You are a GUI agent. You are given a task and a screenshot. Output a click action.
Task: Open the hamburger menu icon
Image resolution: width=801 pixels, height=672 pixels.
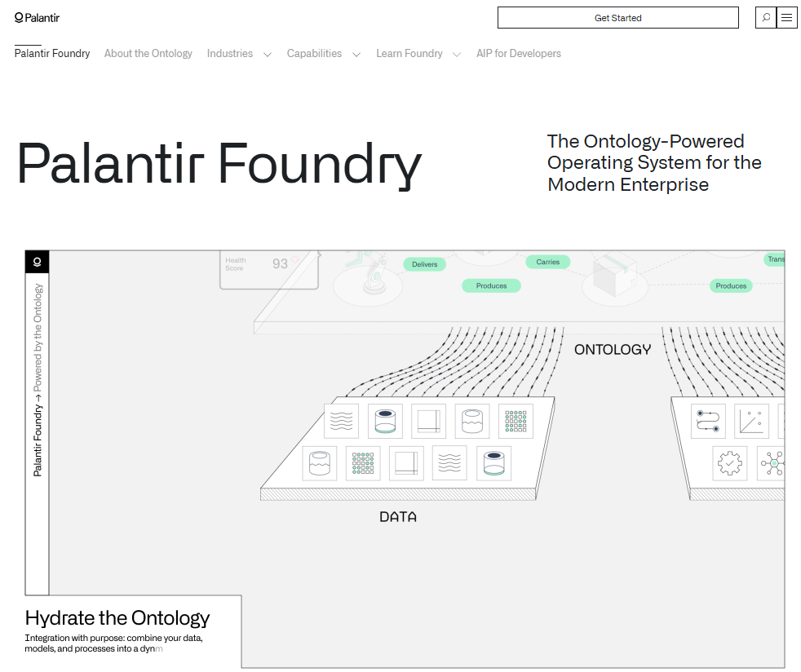(x=786, y=17)
